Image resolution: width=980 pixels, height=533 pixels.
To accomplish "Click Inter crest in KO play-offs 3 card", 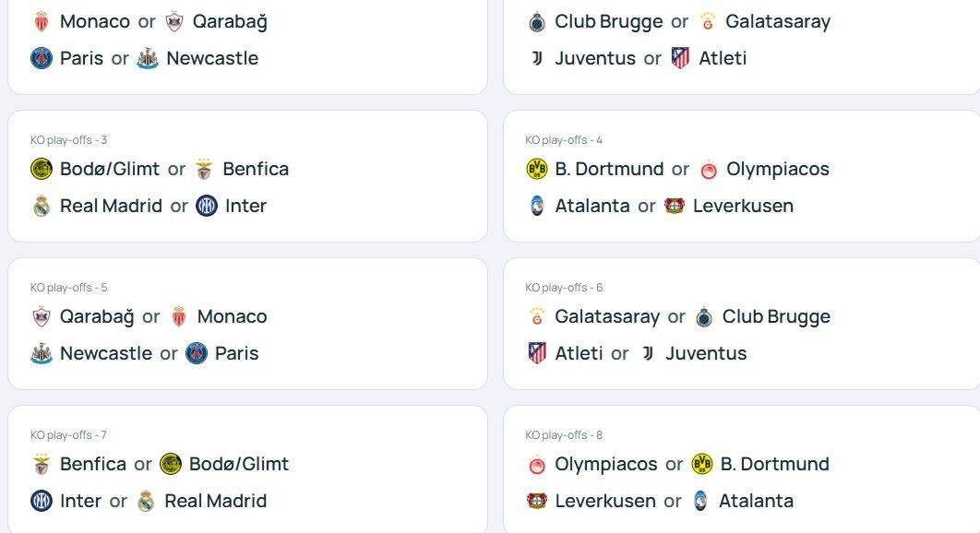I will [x=207, y=206].
